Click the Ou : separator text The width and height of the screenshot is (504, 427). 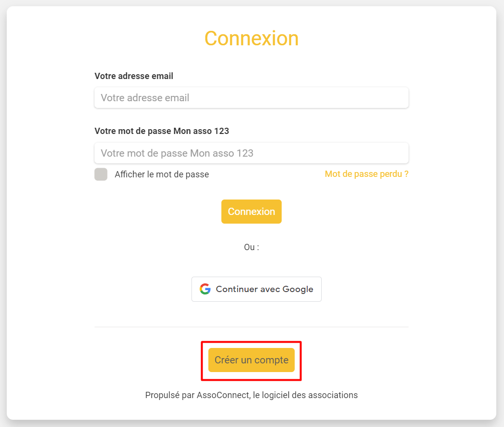[251, 247]
